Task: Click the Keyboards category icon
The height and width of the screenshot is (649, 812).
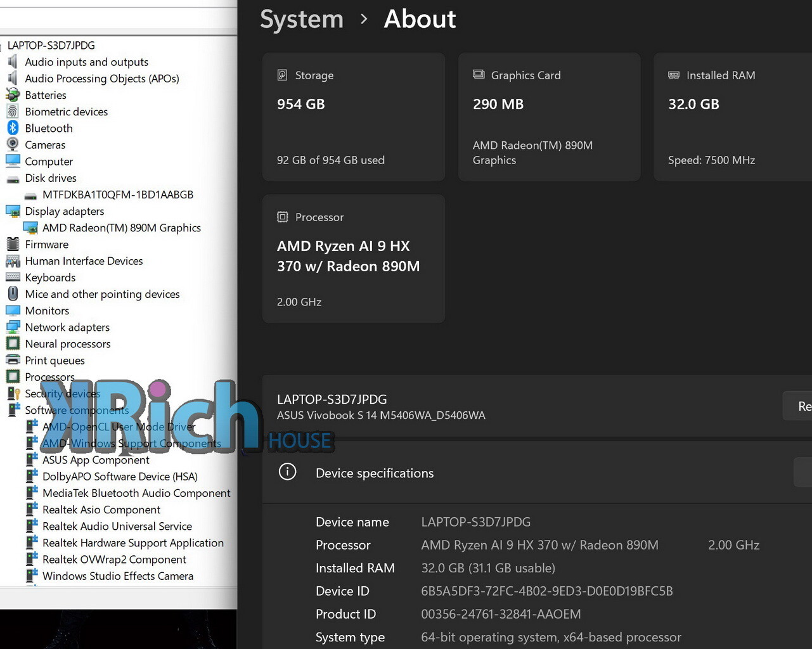Action: 13,277
